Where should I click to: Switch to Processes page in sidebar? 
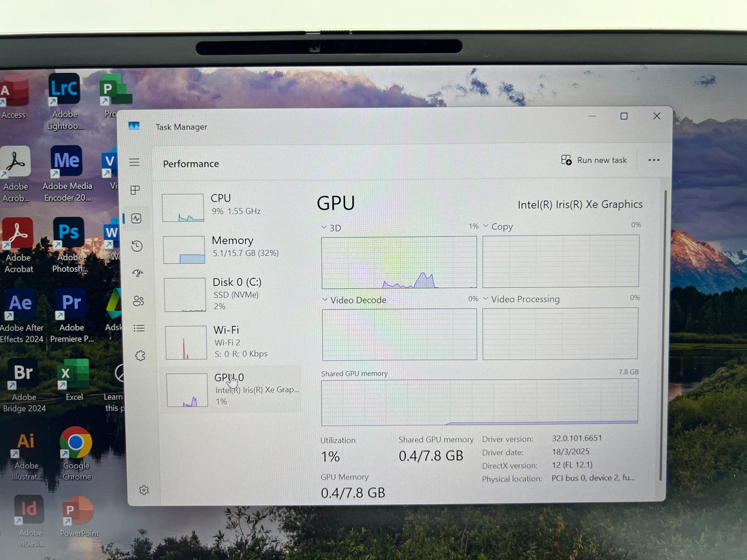(135, 191)
